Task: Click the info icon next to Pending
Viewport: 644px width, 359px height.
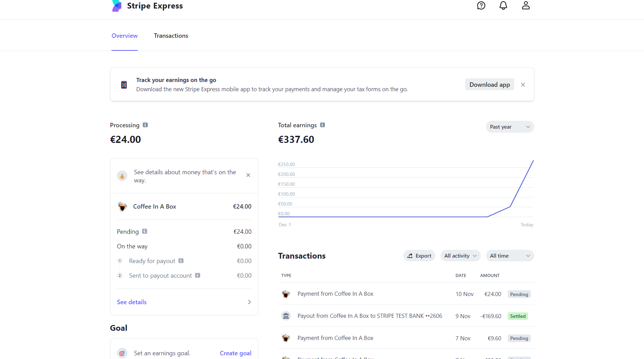Action: [x=145, y=231]
